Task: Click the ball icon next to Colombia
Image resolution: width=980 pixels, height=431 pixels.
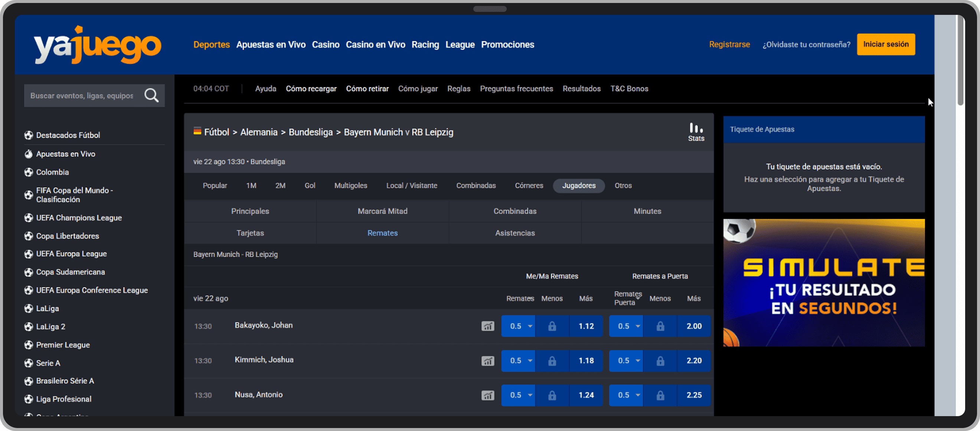Action: pos(29,172)
